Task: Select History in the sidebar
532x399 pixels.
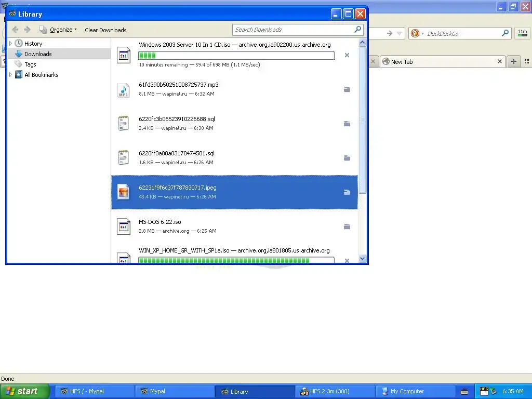Action: pyautogui.click(x=33, y=44)
